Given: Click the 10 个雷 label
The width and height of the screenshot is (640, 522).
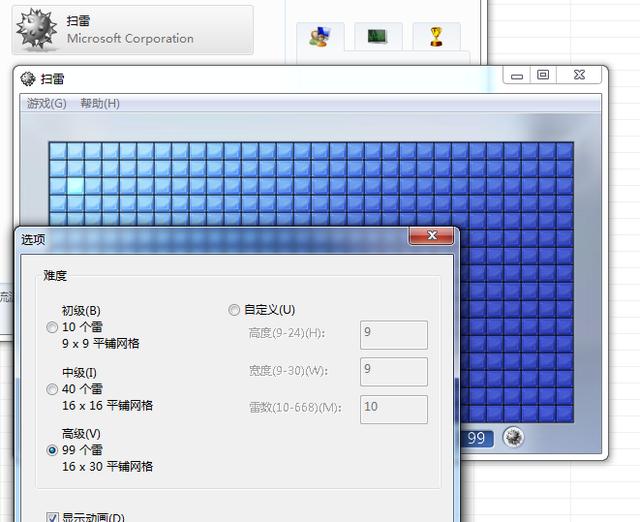Looking at the screenshot, I should 82,327.
